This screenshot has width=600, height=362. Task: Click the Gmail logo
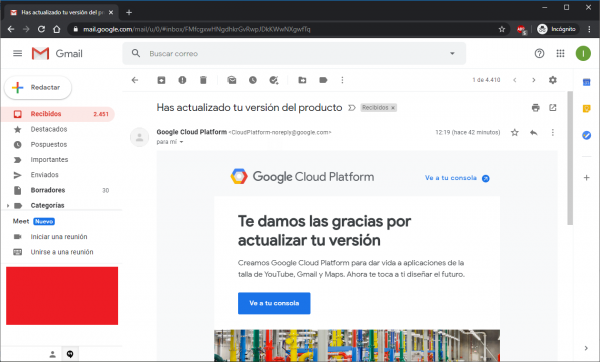click(x=57, y=54)
